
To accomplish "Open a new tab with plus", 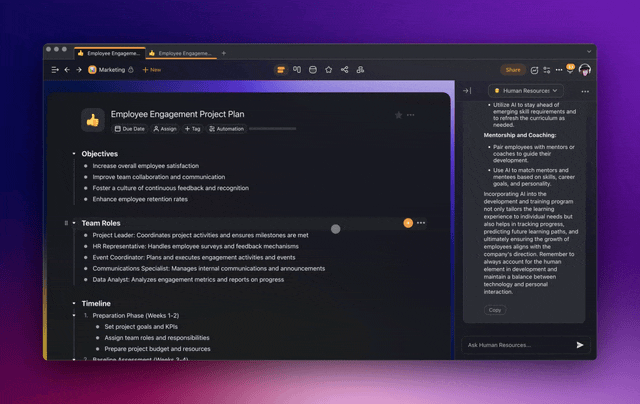I will coord(223,52).
